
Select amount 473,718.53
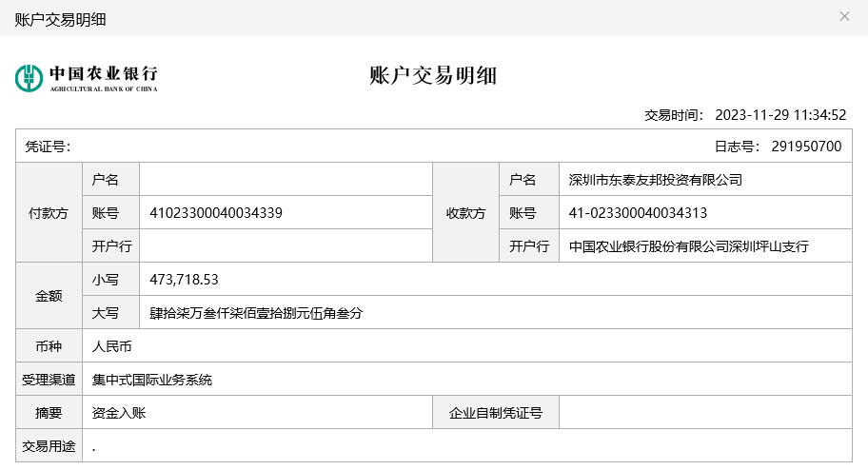point(184,280)
